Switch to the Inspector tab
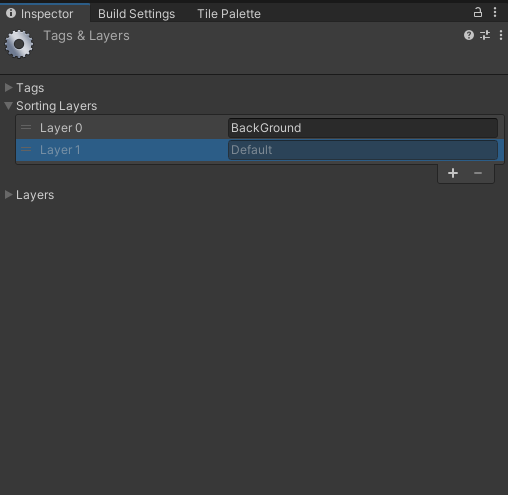 click(45, 13)
